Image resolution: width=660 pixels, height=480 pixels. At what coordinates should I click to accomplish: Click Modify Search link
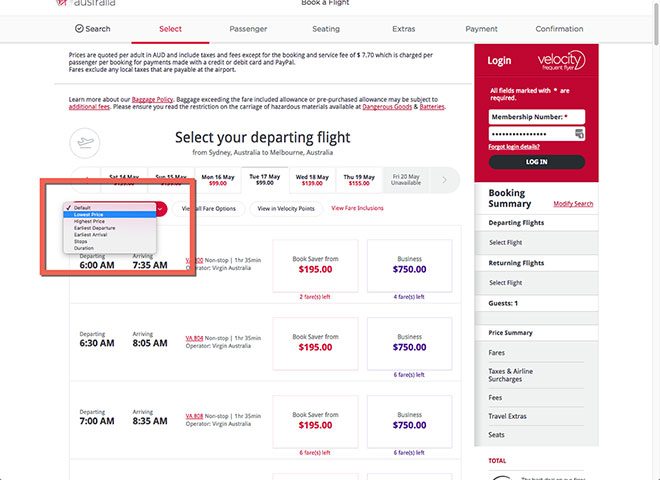pos(573,204)
